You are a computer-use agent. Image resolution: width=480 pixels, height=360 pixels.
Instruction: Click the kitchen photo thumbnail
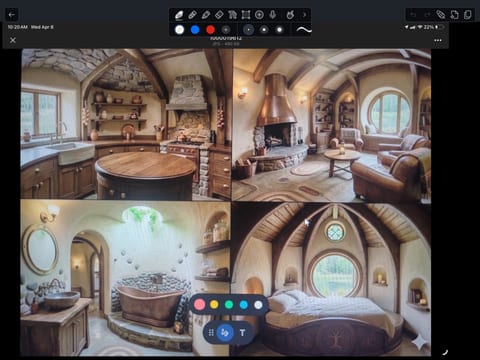126,124
